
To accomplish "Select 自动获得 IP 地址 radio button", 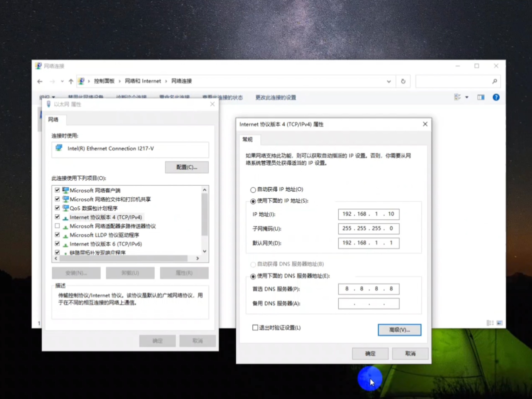I will point(253,190).
